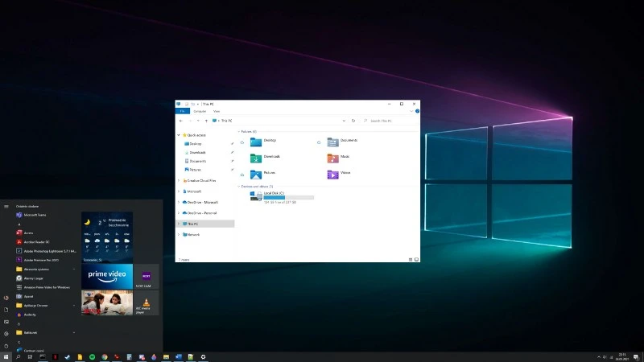Open the File tab in Explorer
Image resolution: width=644 pixels, height=362 pixels.
[x=183, y=111]
